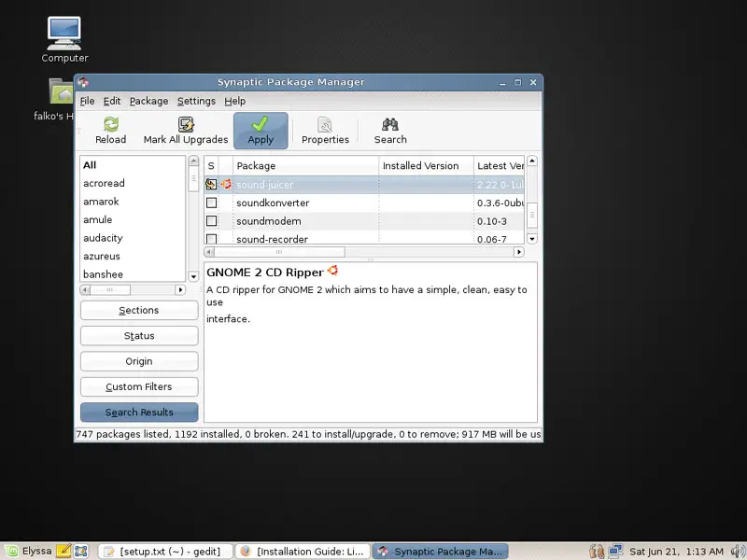Click the up arrow of the package list scrollbar
The width and height of the screenshot is (747, 560).
tap(532, 161)
